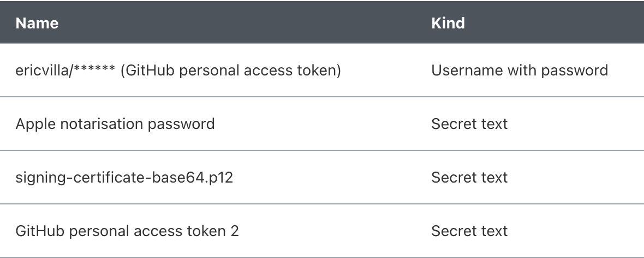Click the number 2 ending the GitHub token name

click(235, 231)
